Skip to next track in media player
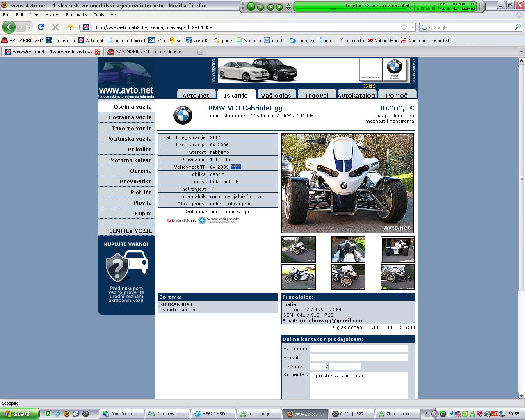The width and height of the screenshot is (525, 420). (279, 7)
